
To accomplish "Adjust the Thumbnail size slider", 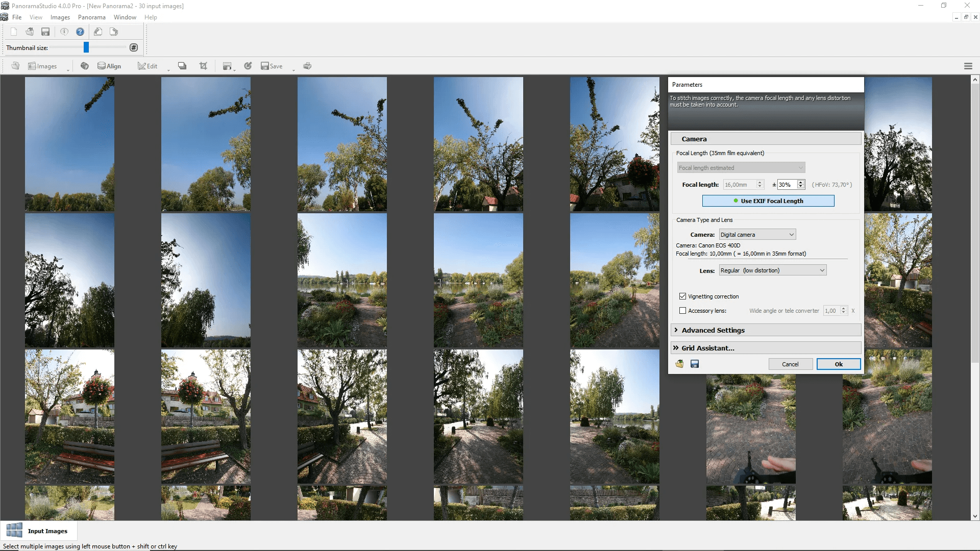I will [87, 47].
